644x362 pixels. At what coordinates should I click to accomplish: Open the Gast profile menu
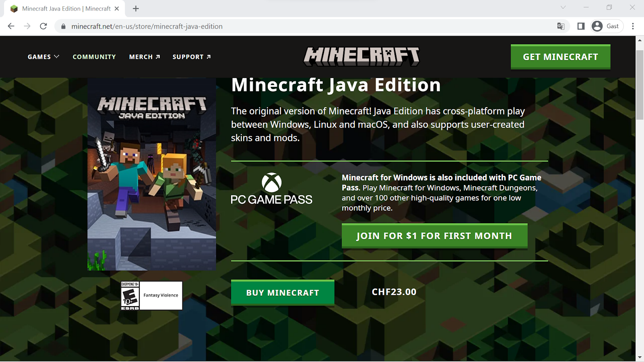(607, 26)
